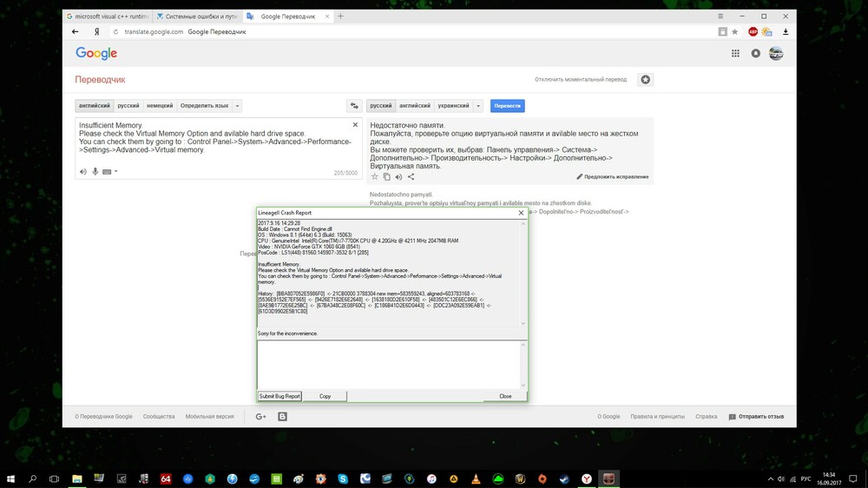
Task: Open Skype from the taskbar
Action: coord(343,479)
